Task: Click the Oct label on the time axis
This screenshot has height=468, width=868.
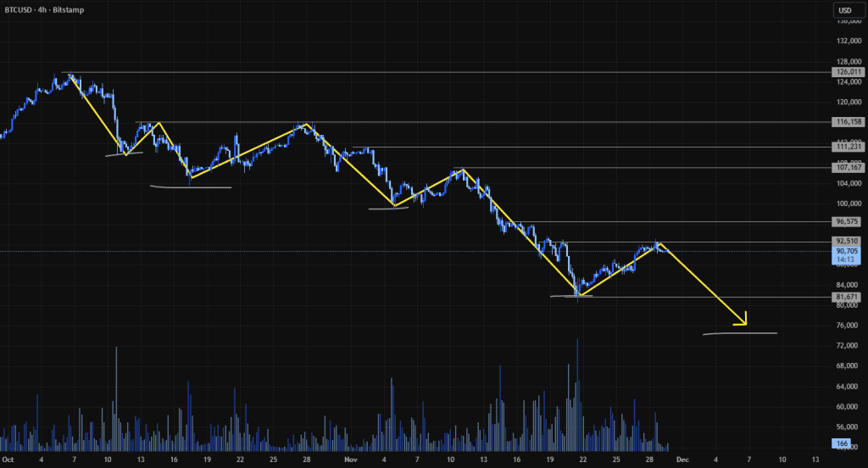Action: (x=8, y=459)
